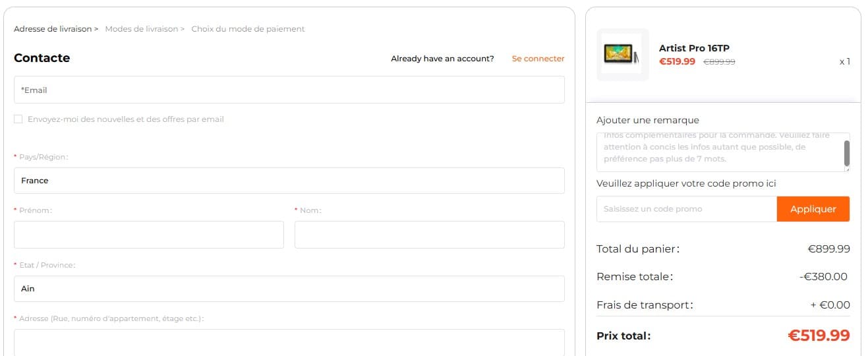Click into the Prénom text field
868x356 pixels.
(x=148, y=235)
